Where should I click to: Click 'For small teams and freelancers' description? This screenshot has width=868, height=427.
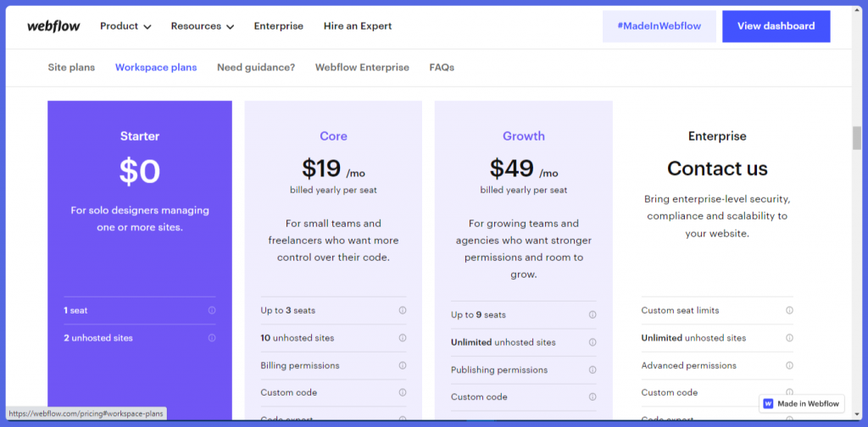[x=333, y=241]
